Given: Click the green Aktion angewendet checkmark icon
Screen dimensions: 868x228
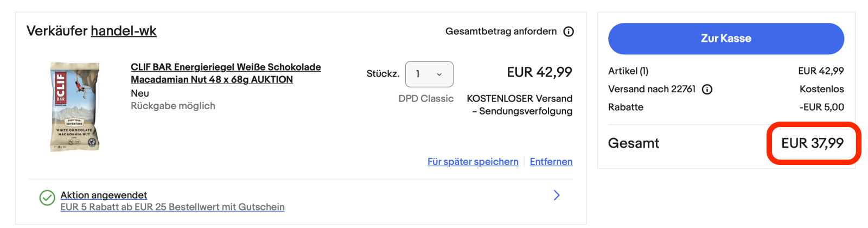Looking at the screenshot, I should tap(47, 198).
